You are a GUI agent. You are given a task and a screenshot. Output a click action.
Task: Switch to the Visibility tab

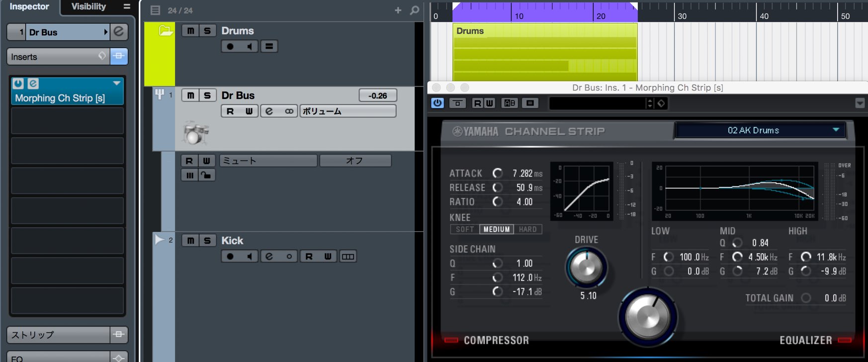point(88,6)
